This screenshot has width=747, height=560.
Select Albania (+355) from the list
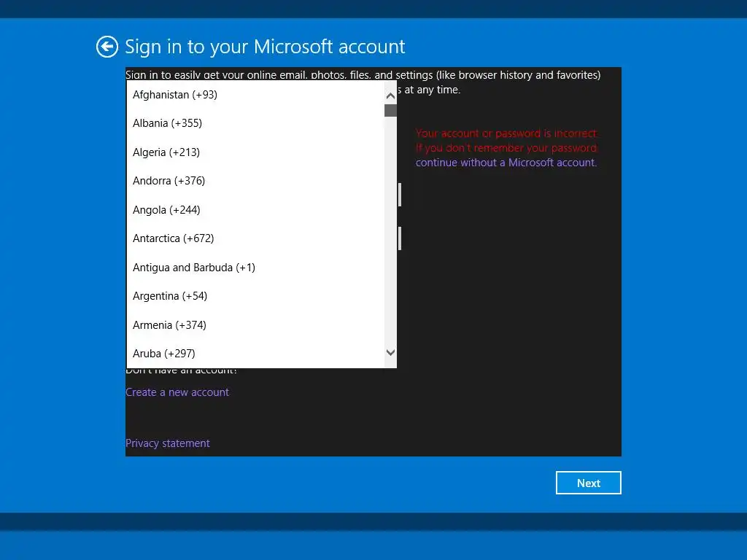255,123
